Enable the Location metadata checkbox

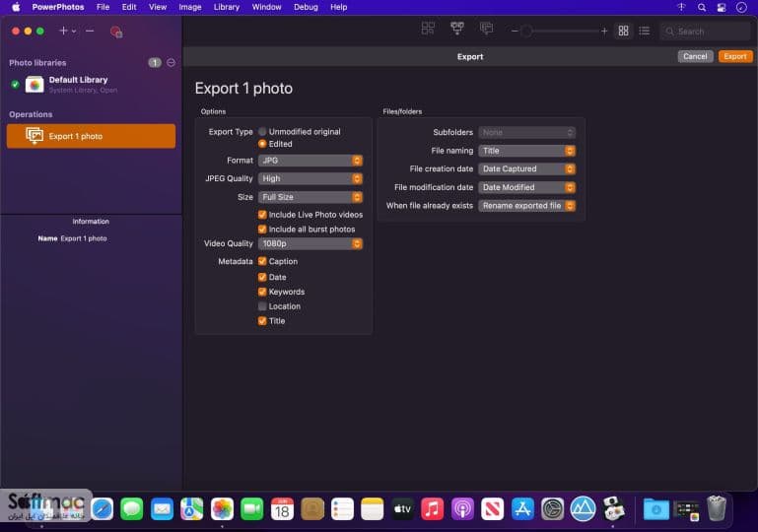click(x=262, y=306)
